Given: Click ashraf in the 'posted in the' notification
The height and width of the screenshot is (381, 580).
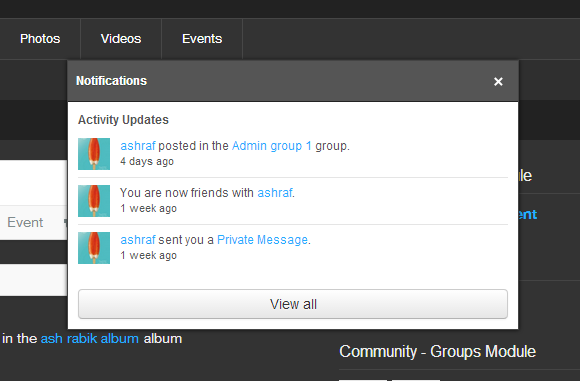Looking at the screenshot, I should (x=138, y=146).
